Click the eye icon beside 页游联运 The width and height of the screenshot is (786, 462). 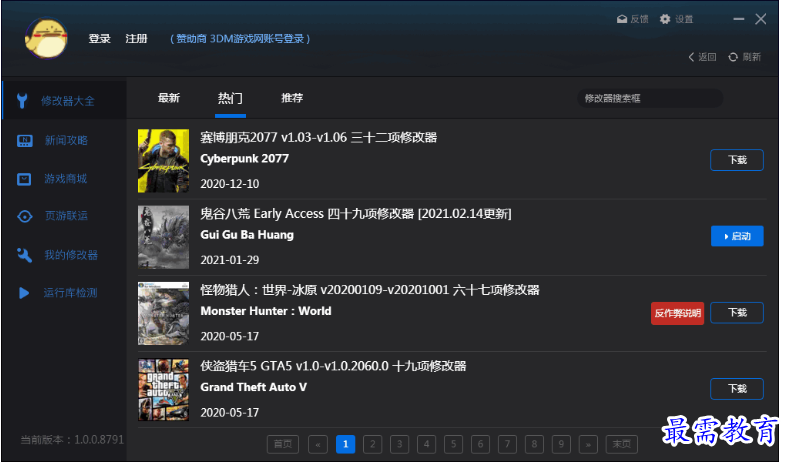pyautogui.click(x=25, y=216)
